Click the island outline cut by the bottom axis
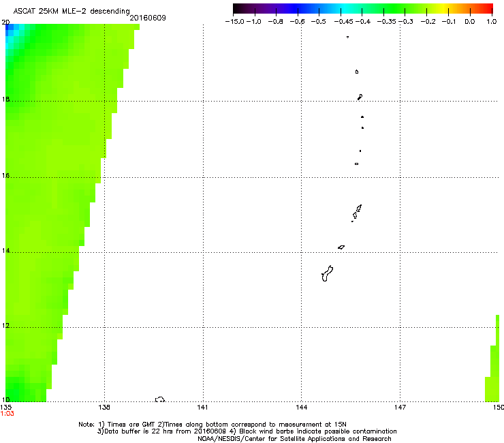The image size is (504, 443). click(160, 399)
